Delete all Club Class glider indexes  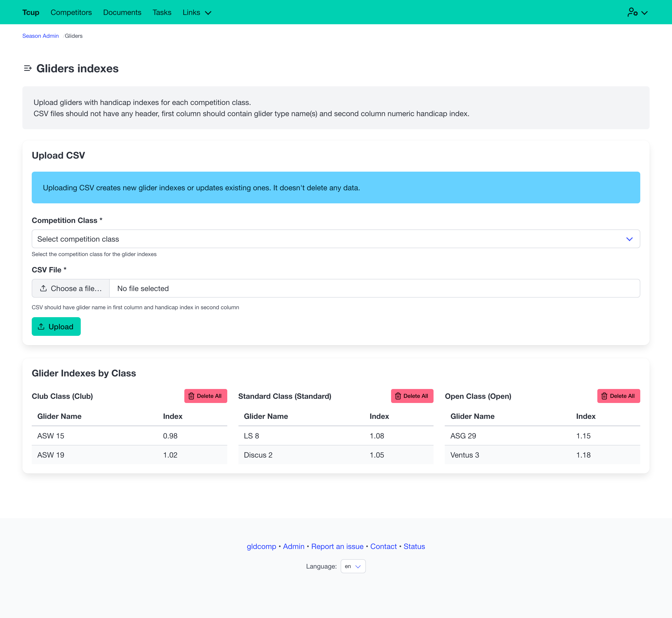(206, 396)
